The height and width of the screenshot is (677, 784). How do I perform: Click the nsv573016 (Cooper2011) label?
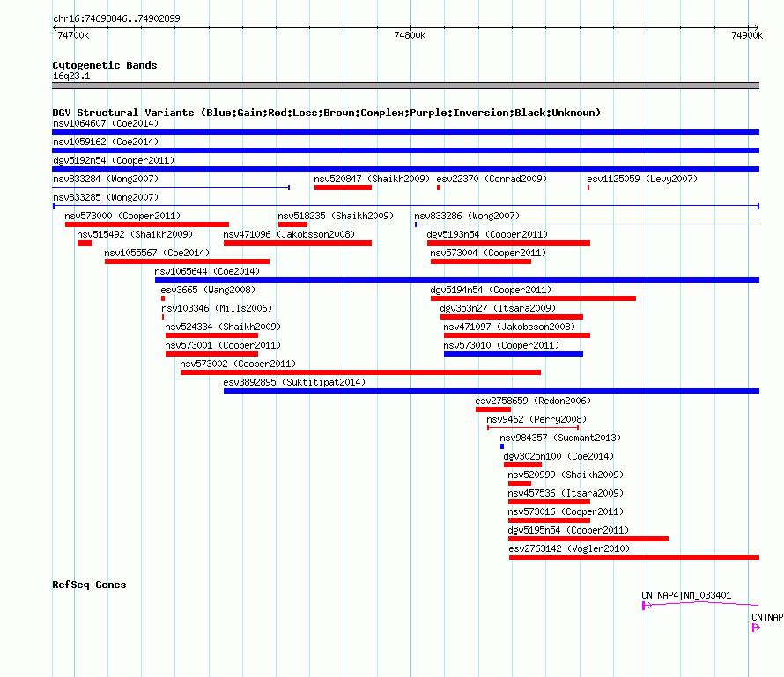[x=566, y=511]
